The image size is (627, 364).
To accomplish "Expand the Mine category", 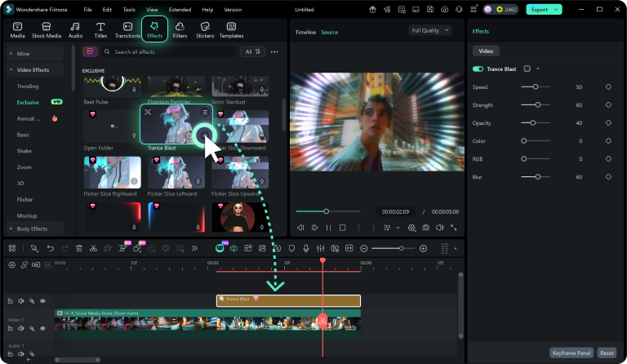I will point(11,54).
